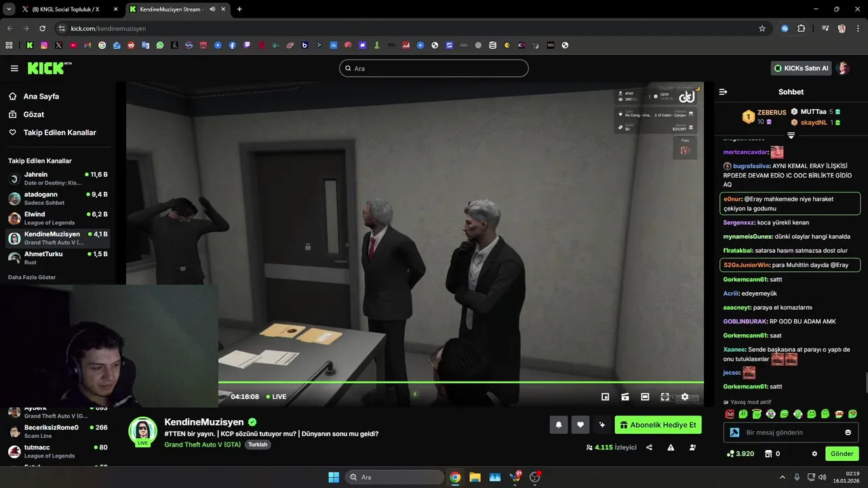Collapse chat using the arrow icon
Viewport: 868px width, 488px height.
coord(723,91)
